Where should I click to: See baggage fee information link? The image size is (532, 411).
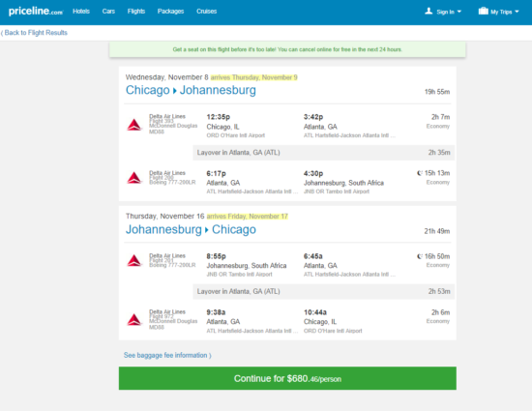pyautogui.click(x=167, y=355)
